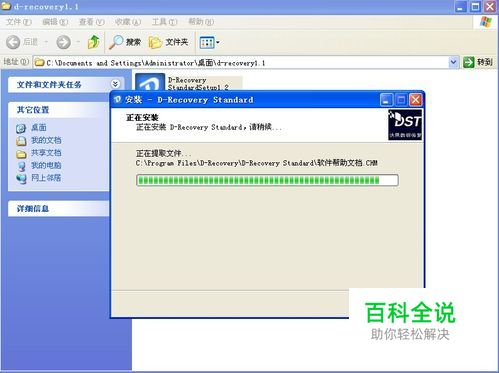Click the 正在安装 heading in installer
Screen dimensions: 499x373
pyautogui.click(x=142, y=117)
